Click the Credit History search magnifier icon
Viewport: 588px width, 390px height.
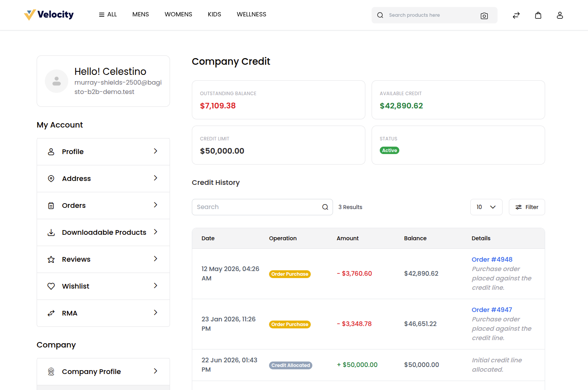tap(325, 207)
